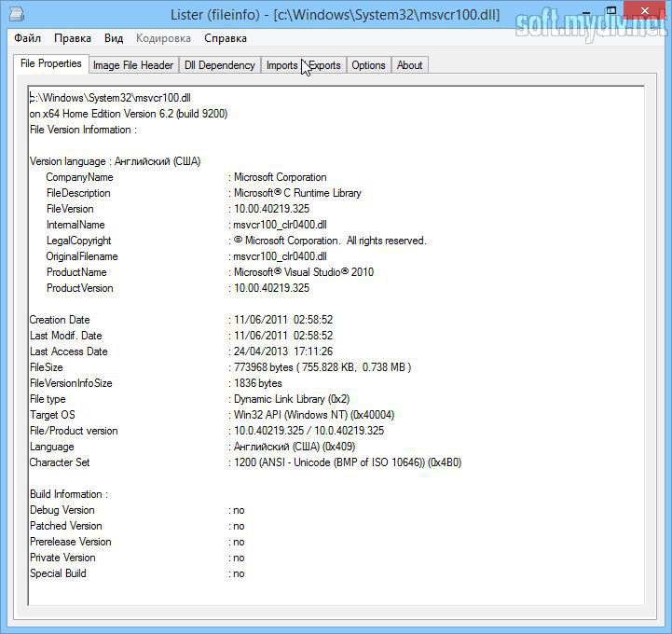Click the 'Microsoft Corporation' company value
Image resolution: width=672 pixels, height=634 pixels.
tap(281, 177)
